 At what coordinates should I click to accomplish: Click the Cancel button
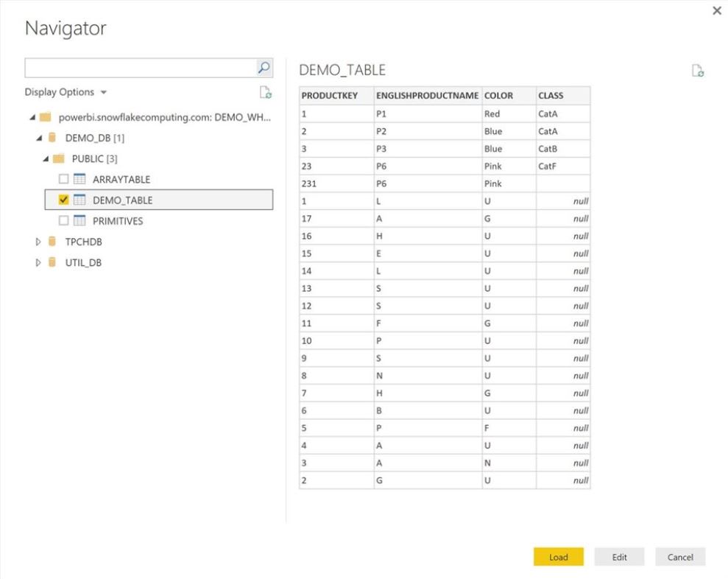click(x=680, y=557)
